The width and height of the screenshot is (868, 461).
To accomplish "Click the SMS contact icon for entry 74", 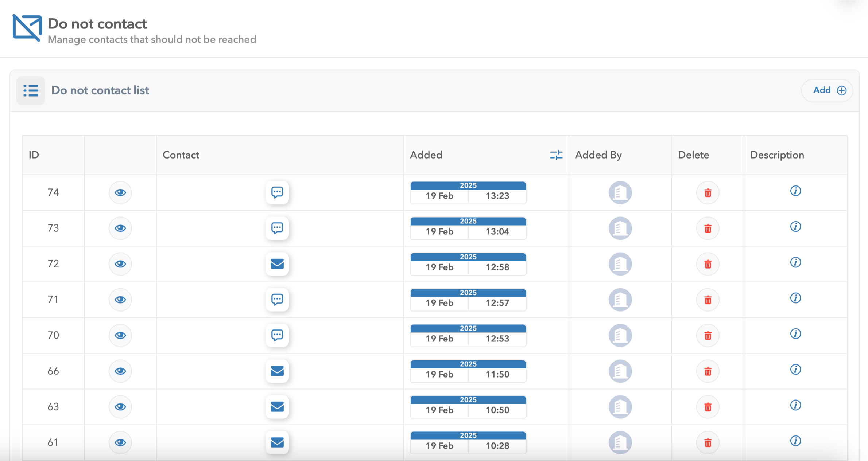I will pyautogui.click(x=277, y=192).
